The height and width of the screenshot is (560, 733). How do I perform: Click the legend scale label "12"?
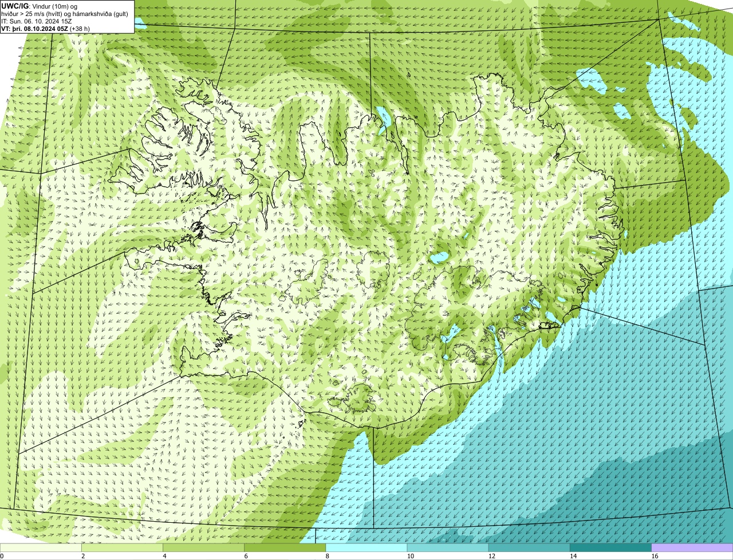click(492, 556)
